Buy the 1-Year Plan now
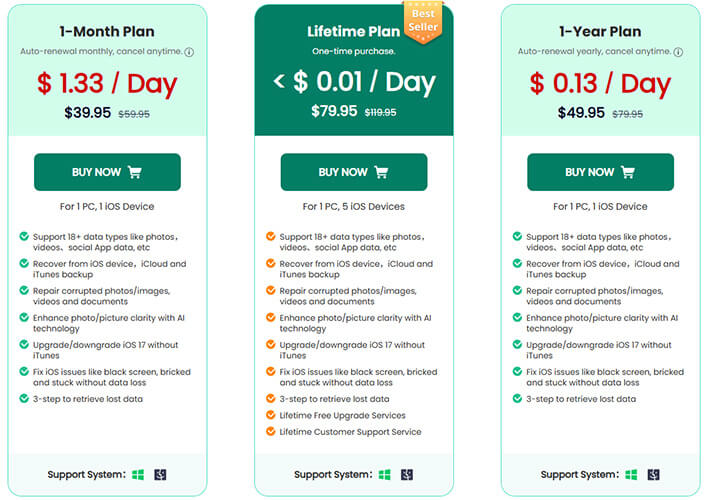 pyautogui.click(x=601, y=172)
